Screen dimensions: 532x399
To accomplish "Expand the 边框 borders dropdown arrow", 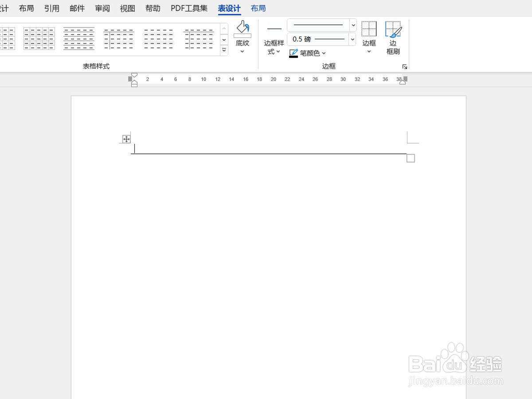I will [369, 52].
